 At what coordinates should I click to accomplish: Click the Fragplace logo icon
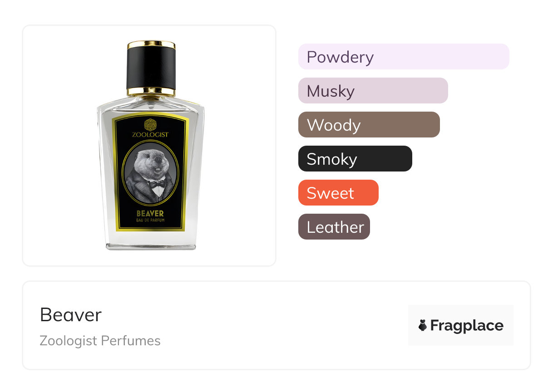click(x=423, y=325)
